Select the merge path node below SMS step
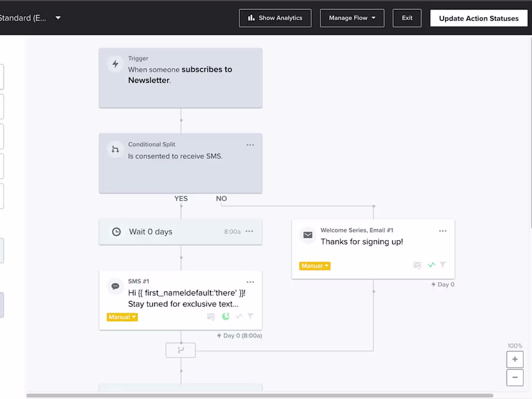 point(180,350)
